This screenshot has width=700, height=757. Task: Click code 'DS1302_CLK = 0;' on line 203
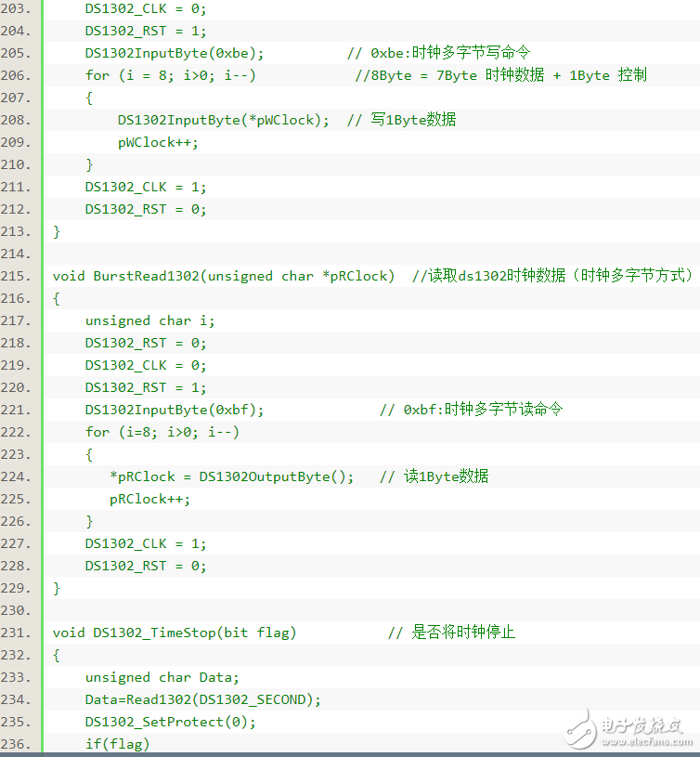[146, 8]
